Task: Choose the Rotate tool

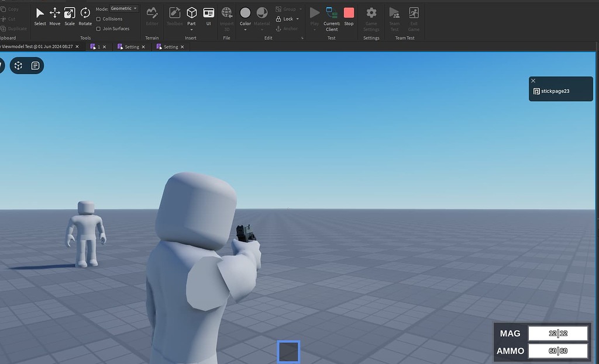Action: (x=85, y=15)
